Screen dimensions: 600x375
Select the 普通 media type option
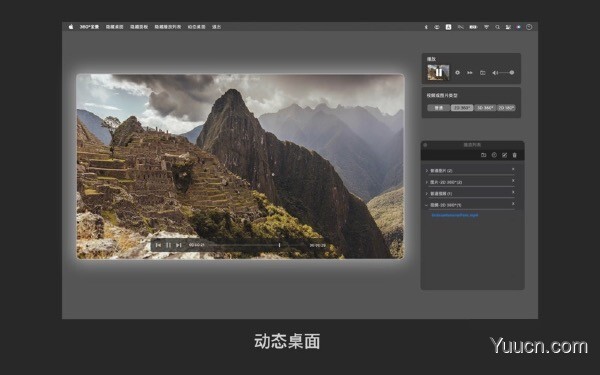(439, 108)
